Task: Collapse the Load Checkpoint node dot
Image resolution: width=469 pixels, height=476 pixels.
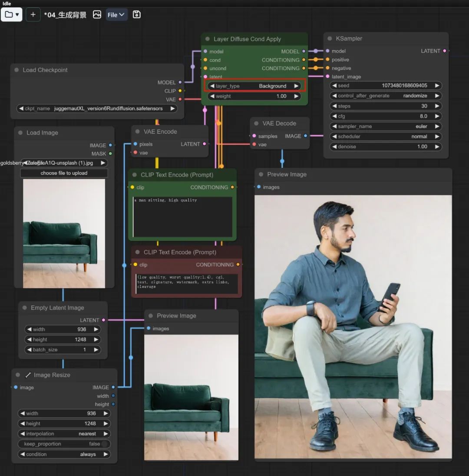Action: [x=17, y=70]
